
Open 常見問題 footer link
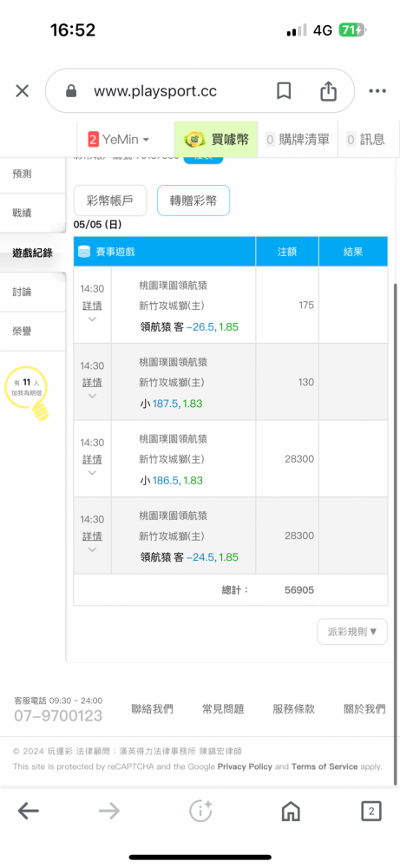224,709
